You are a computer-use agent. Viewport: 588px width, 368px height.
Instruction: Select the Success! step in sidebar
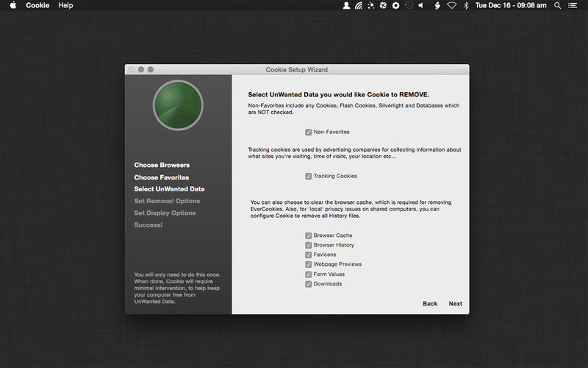point(148,225)
